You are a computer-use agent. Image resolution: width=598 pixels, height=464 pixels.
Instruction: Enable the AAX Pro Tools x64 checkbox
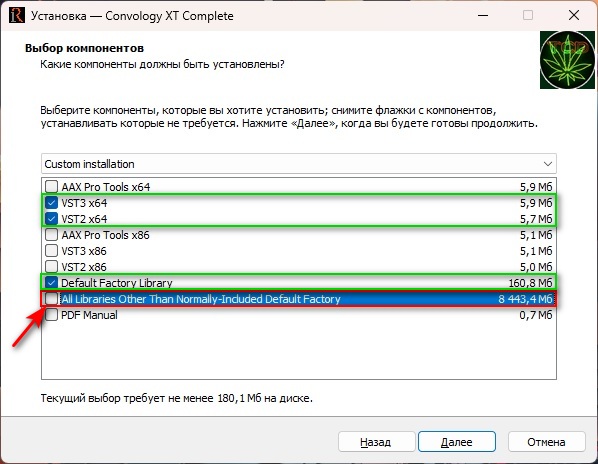pyautogui.click(x=51, y=186)
